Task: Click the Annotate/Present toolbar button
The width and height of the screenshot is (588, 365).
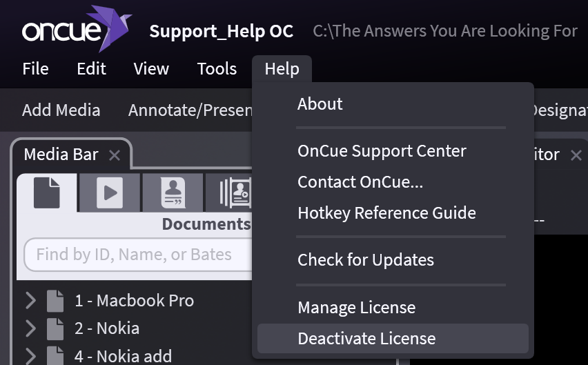Action: pyautogui.click(x=190, y=110)
